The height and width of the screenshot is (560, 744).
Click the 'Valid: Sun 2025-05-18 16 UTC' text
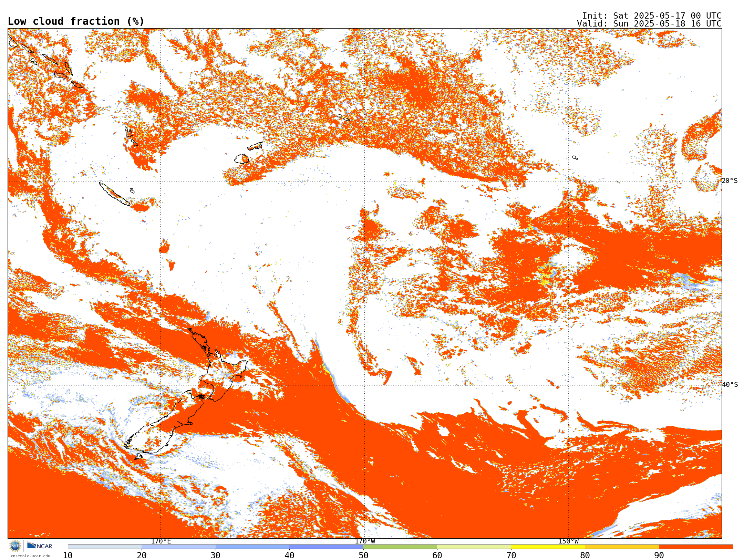pos(649,24)
